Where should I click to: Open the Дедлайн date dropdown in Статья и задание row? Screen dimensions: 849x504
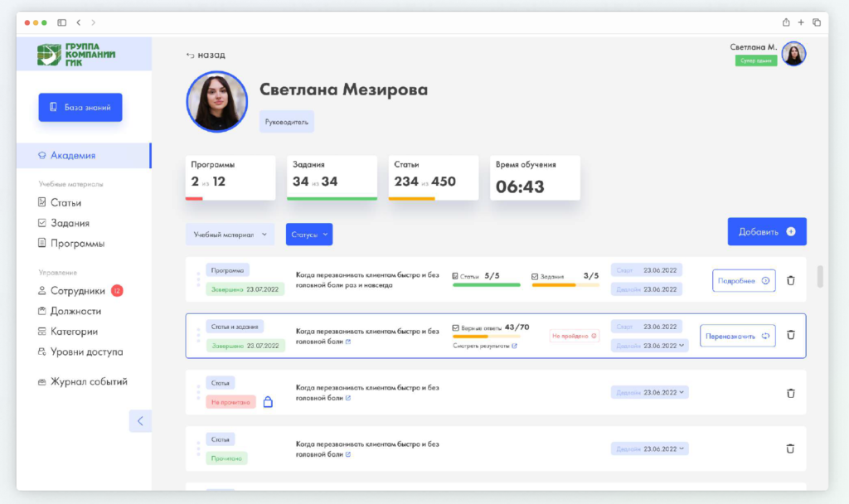[x=649, y=346]
